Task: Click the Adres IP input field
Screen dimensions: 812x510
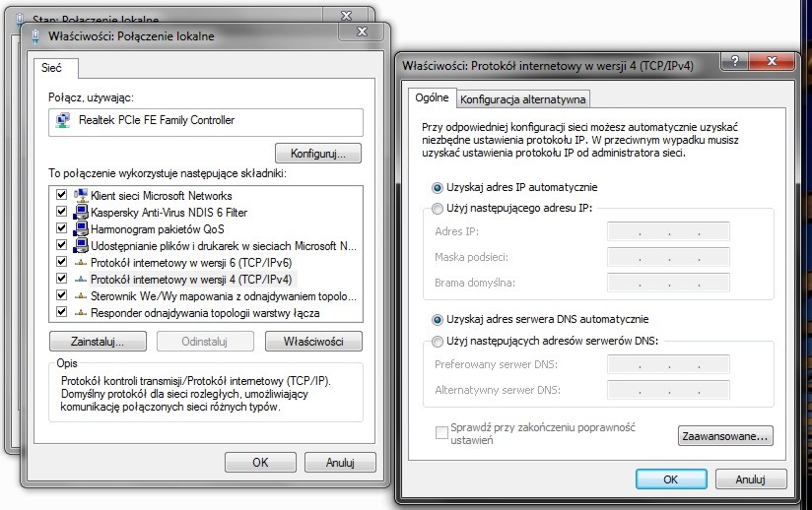Action: point(668,231)
